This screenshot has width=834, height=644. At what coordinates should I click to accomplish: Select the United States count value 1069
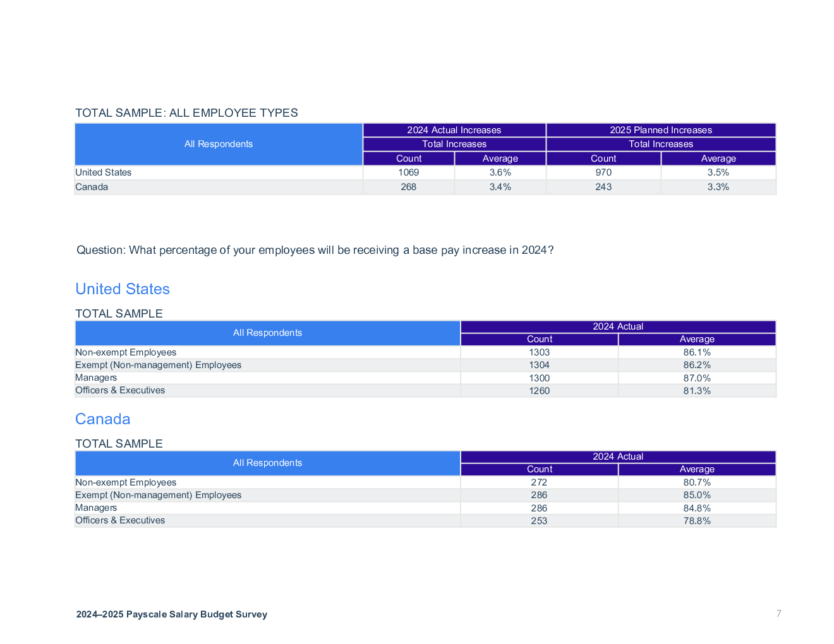click(409, 172)
